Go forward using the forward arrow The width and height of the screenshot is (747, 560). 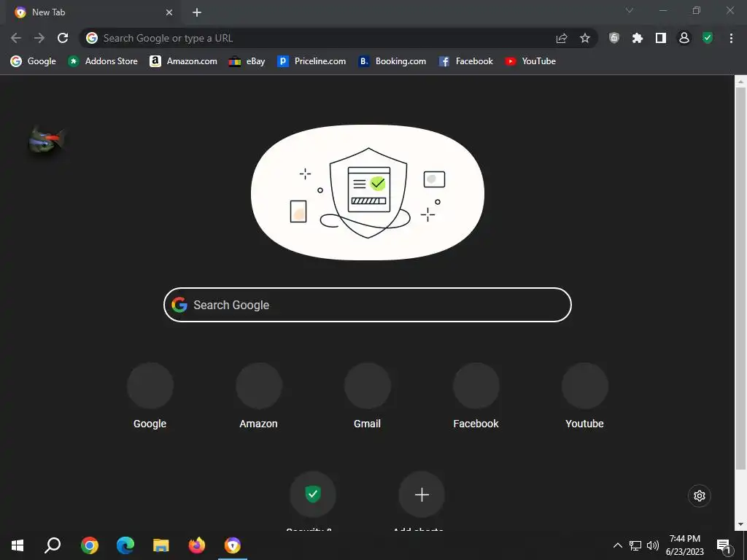(39, 38)
